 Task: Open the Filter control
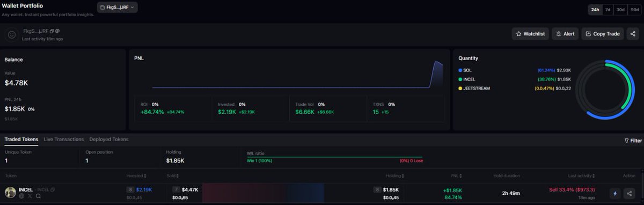633,141
